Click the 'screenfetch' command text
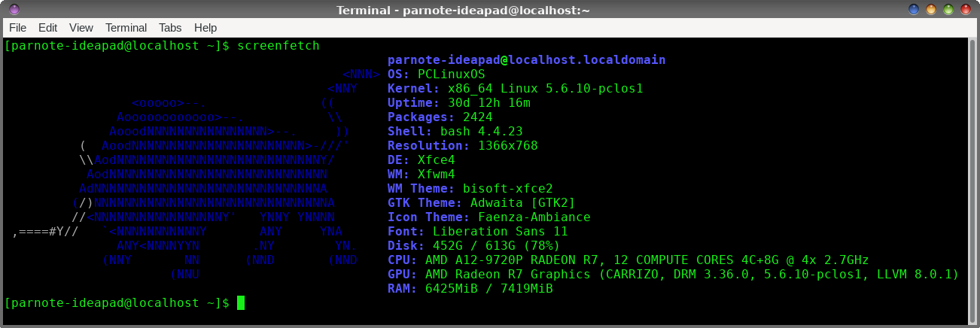 278,46
